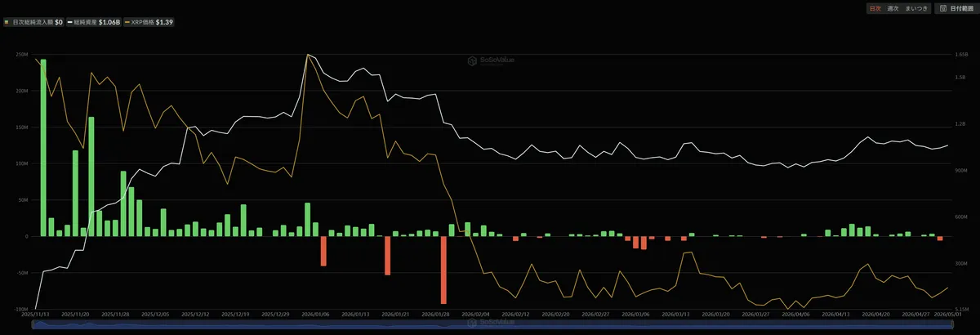Image resolution: width=980 pixels, height=335 pixels.
Task: Click the red bar after 2026/01/06
Action: pyautogui.click(x=323, y=252)
